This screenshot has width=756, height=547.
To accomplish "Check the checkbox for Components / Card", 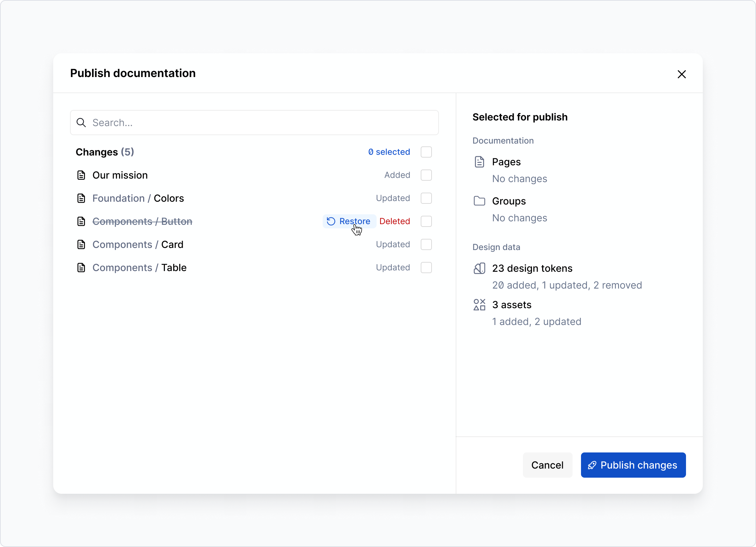I will (x=426, y=244).
